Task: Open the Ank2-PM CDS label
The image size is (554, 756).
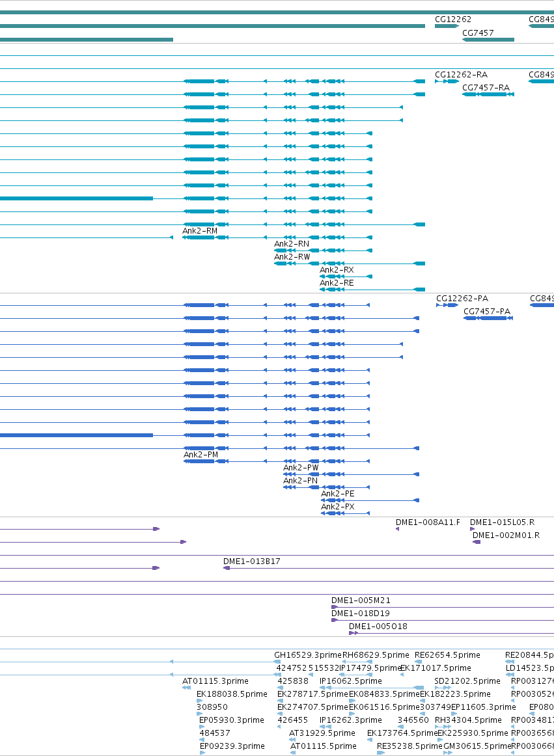Action: 201,454
